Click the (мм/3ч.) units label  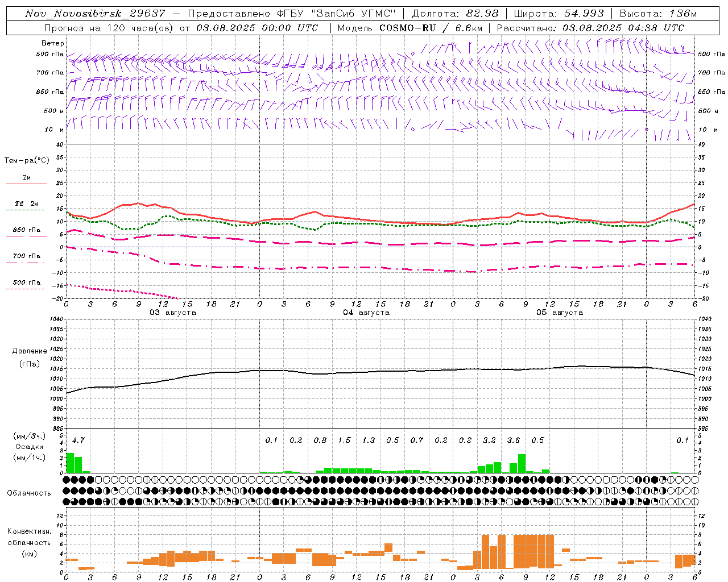(29, 436)
